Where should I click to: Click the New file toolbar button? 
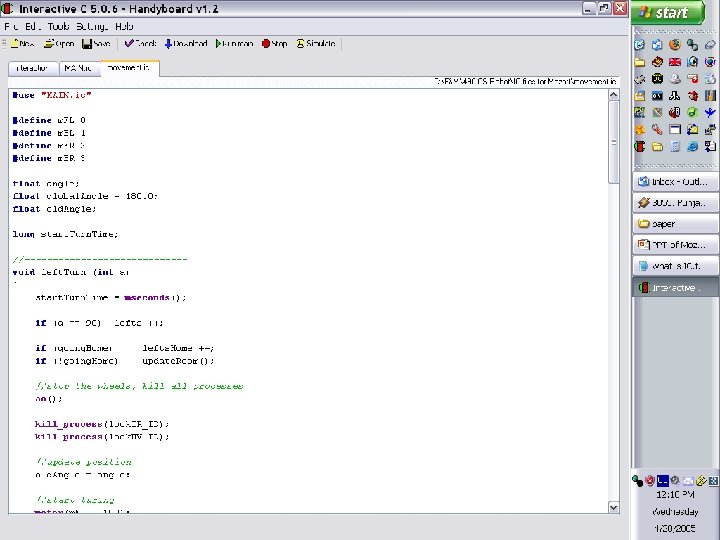click(x=22, y=44)
